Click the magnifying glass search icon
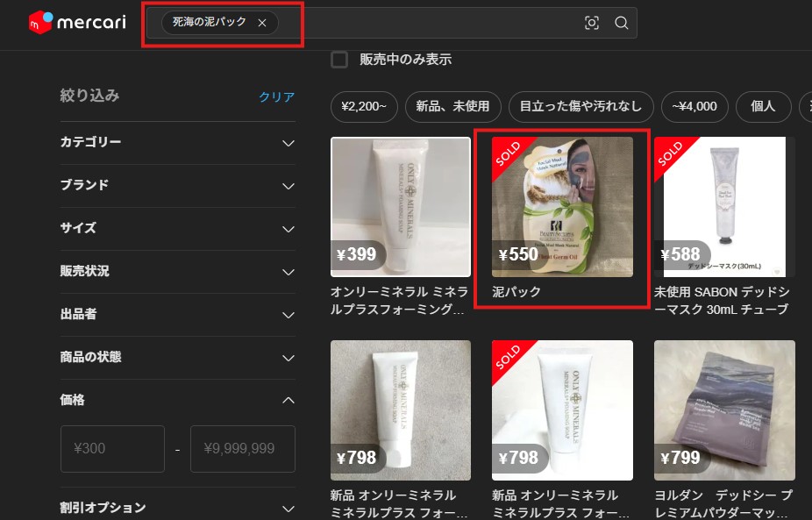 tap(621, 25)
